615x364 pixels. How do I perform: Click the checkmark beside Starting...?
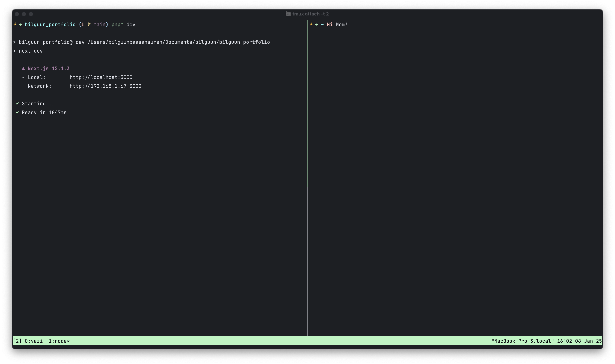pyautogui.click(x=17, y=104)
